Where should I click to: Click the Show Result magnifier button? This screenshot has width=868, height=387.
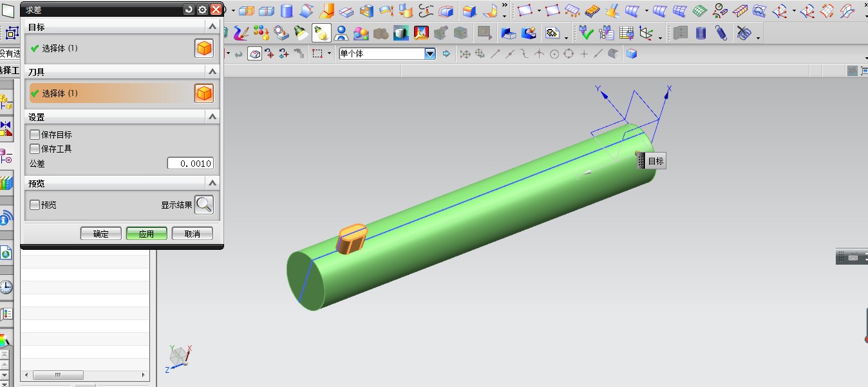pyautogui.click(x=204, y=205)
